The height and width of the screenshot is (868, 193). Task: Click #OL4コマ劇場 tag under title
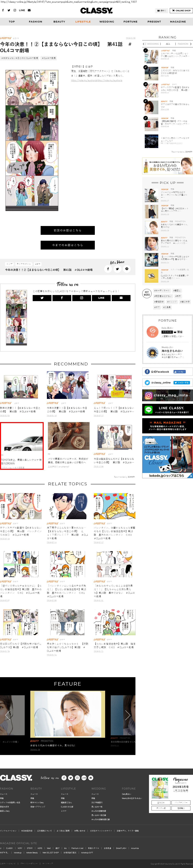click(x=49, y=58)
